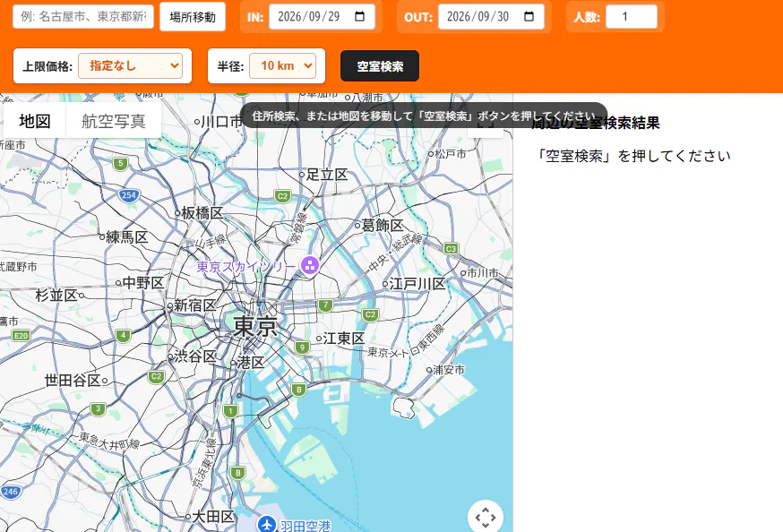
Task: Click the 杉並区 map label
Action: pos(56,295)
